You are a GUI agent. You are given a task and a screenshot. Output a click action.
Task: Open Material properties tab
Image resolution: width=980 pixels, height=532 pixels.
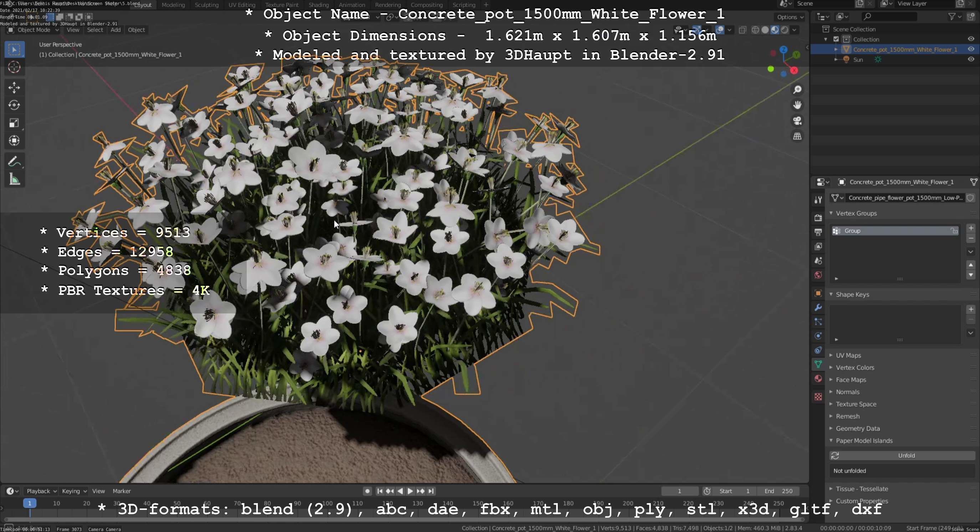(x=818, y=379)
